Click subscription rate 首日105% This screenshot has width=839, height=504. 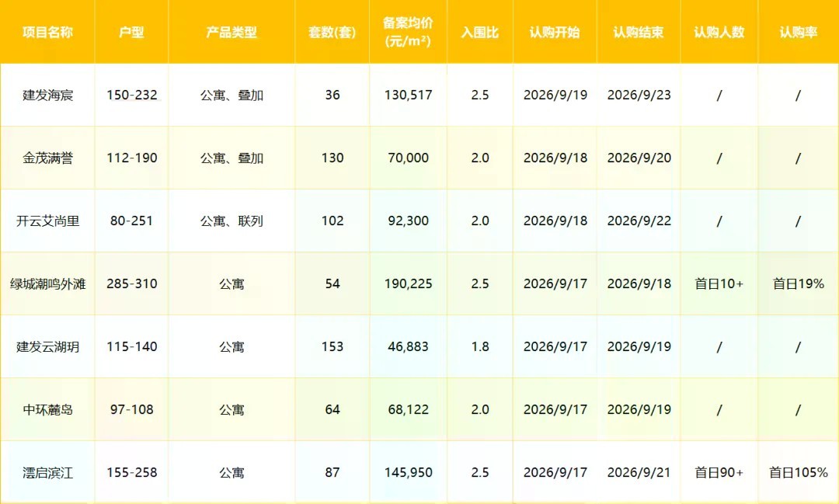799,473
